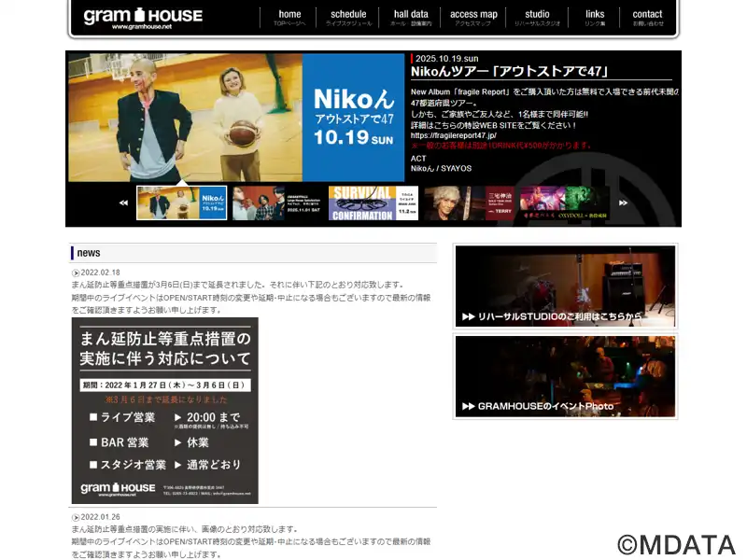Go to the hall data page

(x=411, y=18)
